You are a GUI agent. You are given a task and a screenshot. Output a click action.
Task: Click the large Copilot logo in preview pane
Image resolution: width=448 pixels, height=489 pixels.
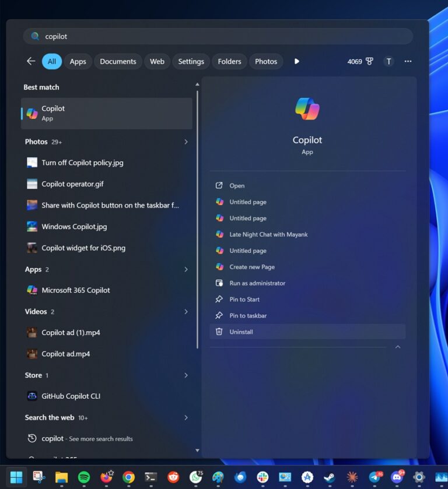pos(307,109)
